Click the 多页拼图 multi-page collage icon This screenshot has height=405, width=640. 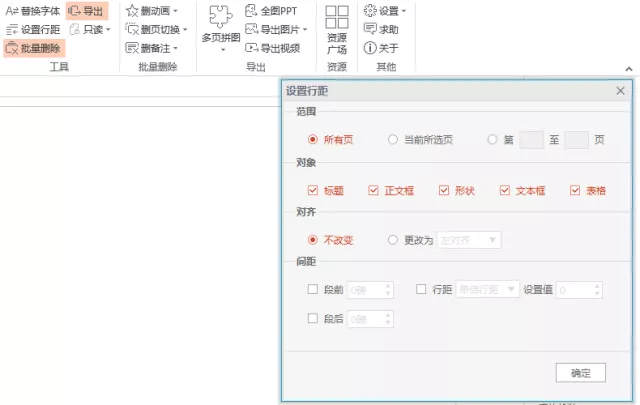[220, 16]
